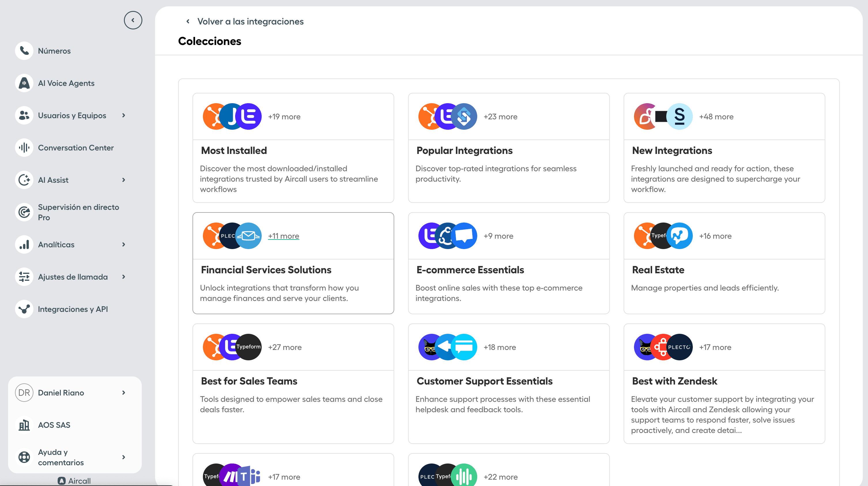Open the Best with Zendesk collection
Image resolution: width=868 pixels, height=486 pixels.
[724, 381]
